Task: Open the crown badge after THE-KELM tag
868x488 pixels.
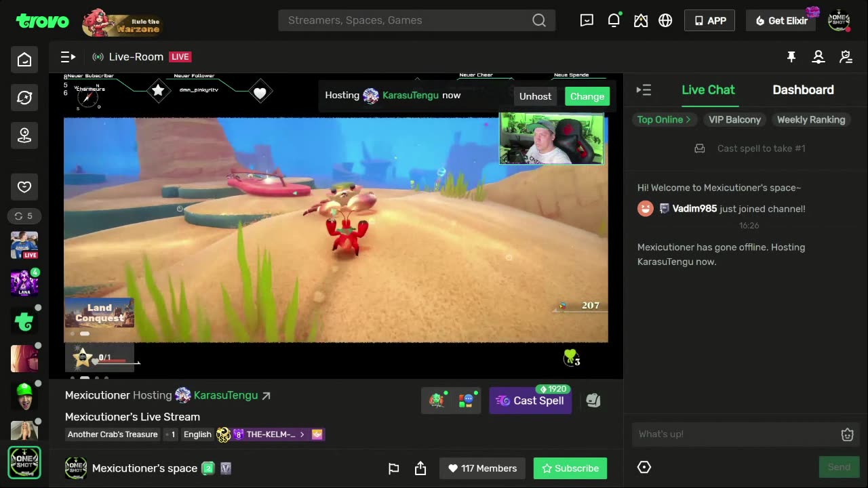Action: [x=317, y=434]
